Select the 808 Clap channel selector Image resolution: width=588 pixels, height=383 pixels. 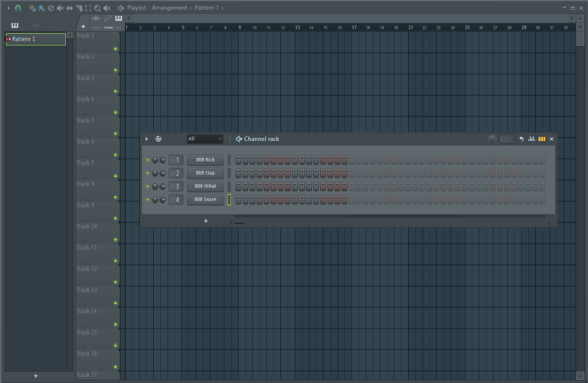[229, 173]
